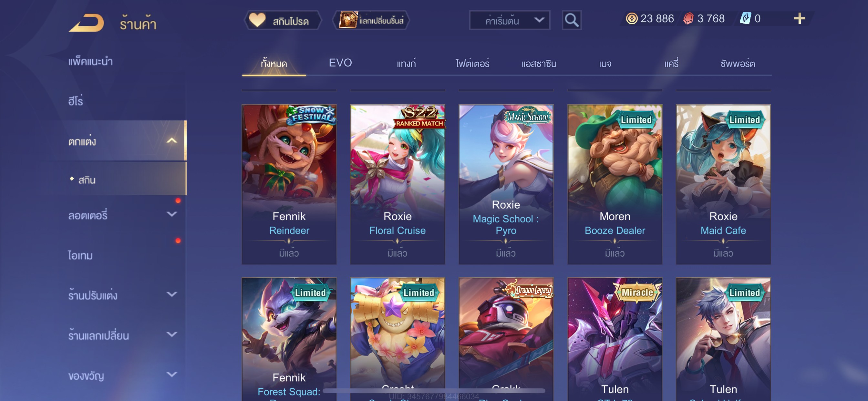Click the back arrow icon

point(86,23)
